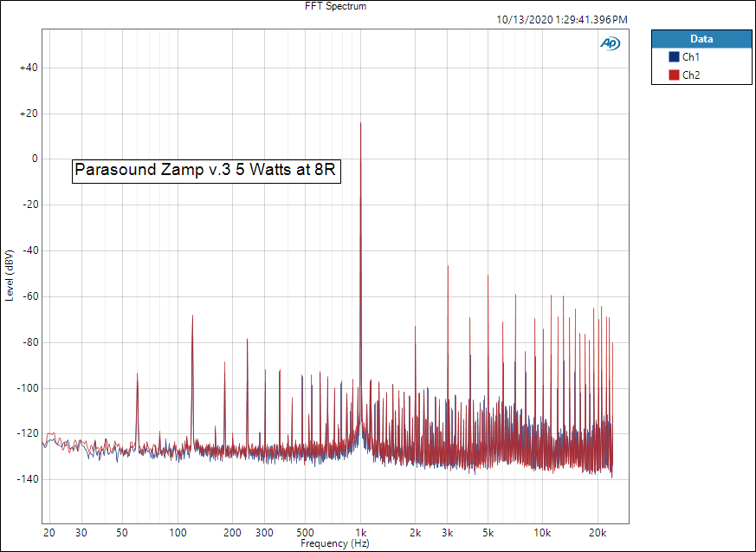Click the +20 y-axis label
This screenshot has height=552, width=756.
29,114
